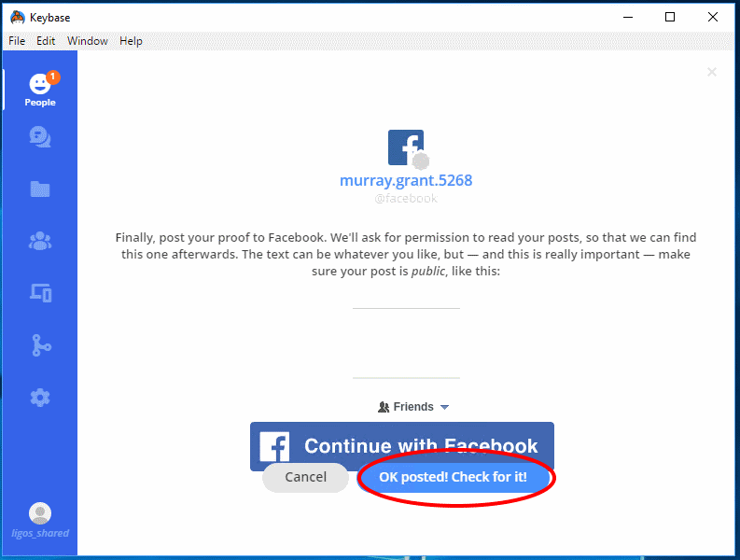Open the murray.grant.5268 profile link
The height and width of the screenshot is (560, 740).
click(406, 180)
